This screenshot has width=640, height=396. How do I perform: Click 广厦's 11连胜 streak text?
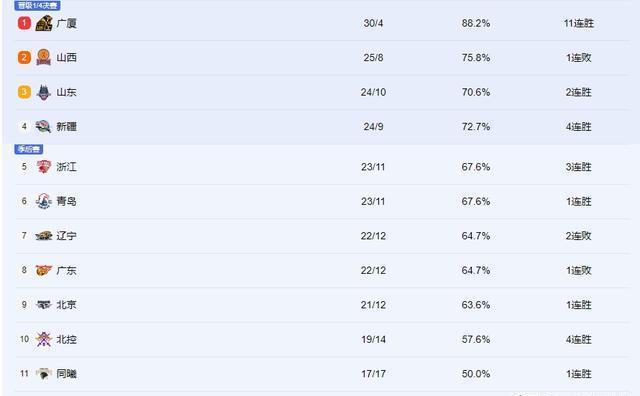tap(579, 23)
